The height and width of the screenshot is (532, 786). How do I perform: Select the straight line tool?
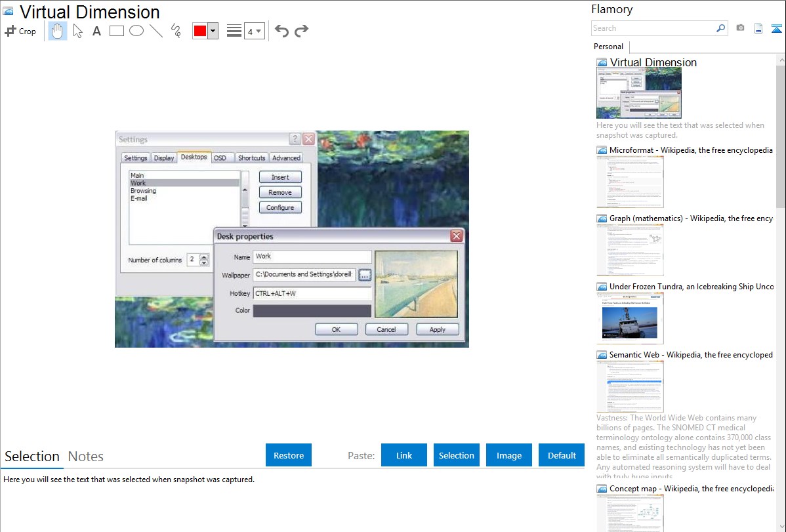click(156, 31)
